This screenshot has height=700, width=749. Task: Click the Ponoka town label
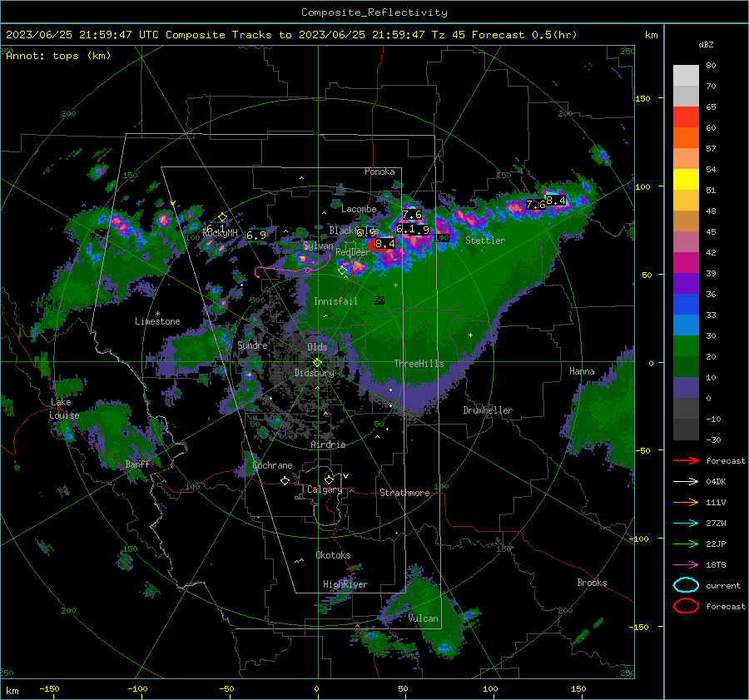pos(379,171)
